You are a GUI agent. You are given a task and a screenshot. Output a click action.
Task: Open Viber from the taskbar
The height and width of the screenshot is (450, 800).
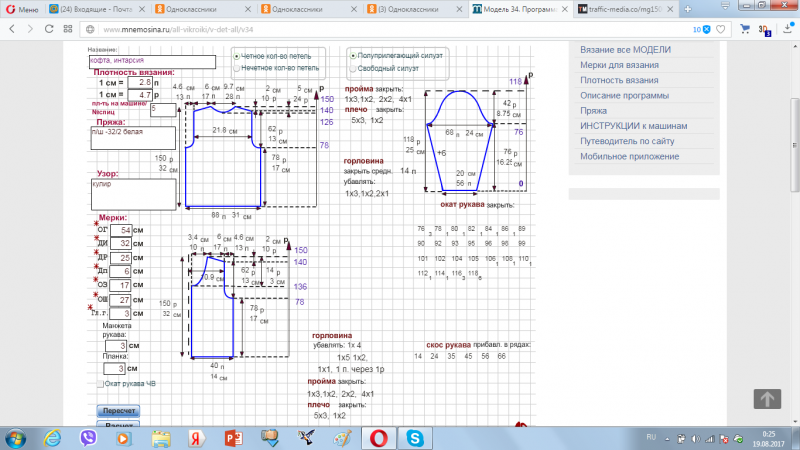pos(86,437)
